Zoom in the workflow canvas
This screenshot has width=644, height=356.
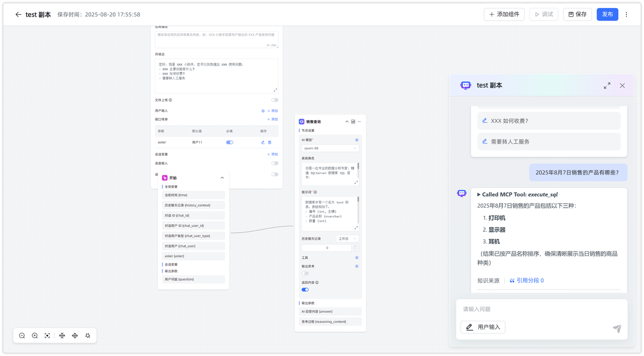click(x=35, y=336)
